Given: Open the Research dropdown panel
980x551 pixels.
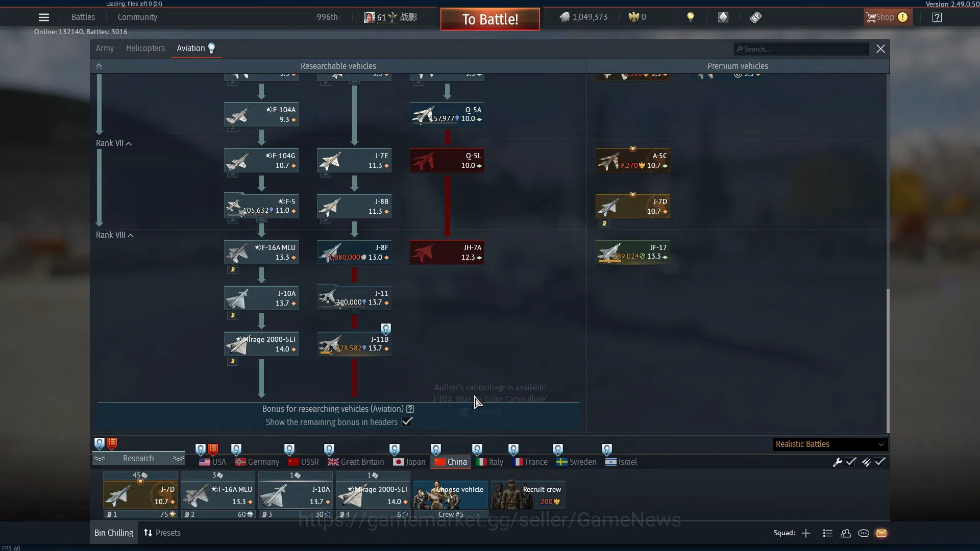Looking at the screenshot, I should (138, 459).
